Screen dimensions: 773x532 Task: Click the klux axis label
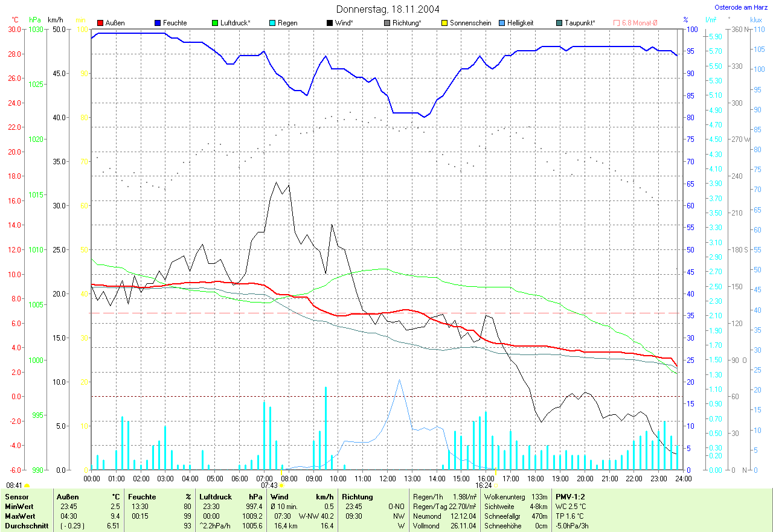pyautogui.click(x=755, y=20)
